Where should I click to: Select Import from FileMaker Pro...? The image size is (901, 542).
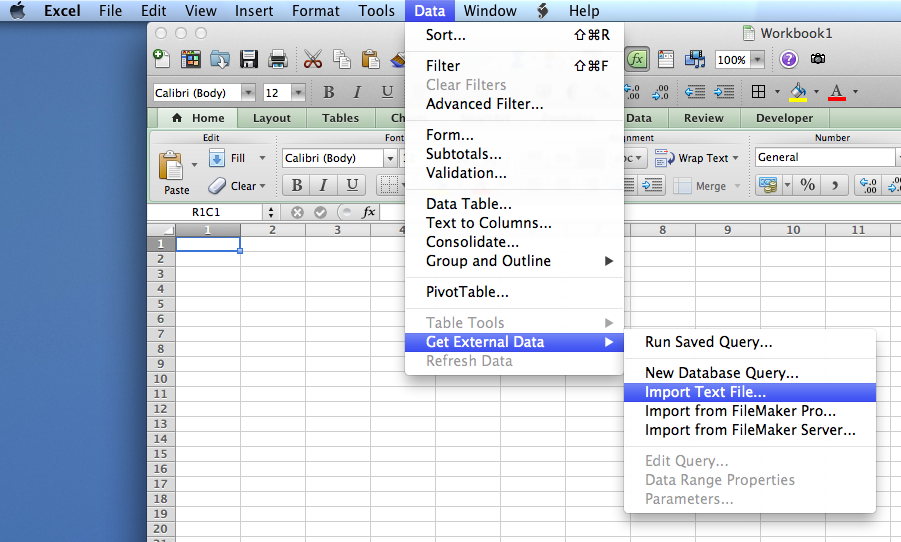[749, 411]
